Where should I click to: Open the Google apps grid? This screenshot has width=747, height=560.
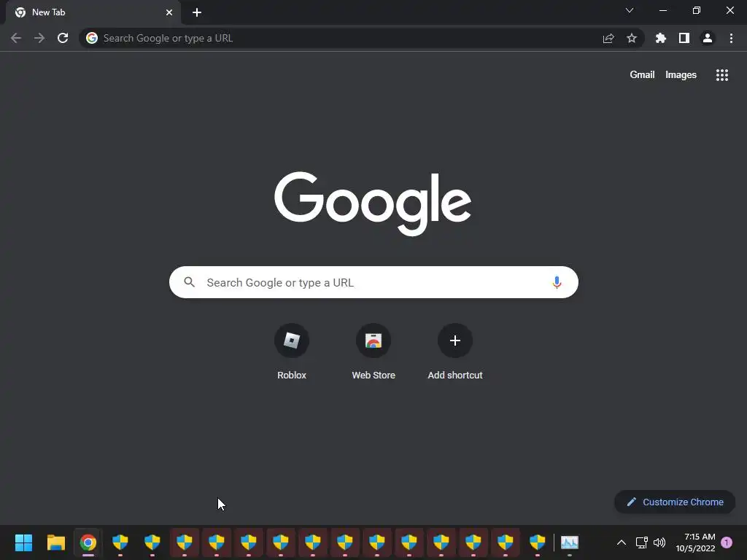click(x=722, y=75)
